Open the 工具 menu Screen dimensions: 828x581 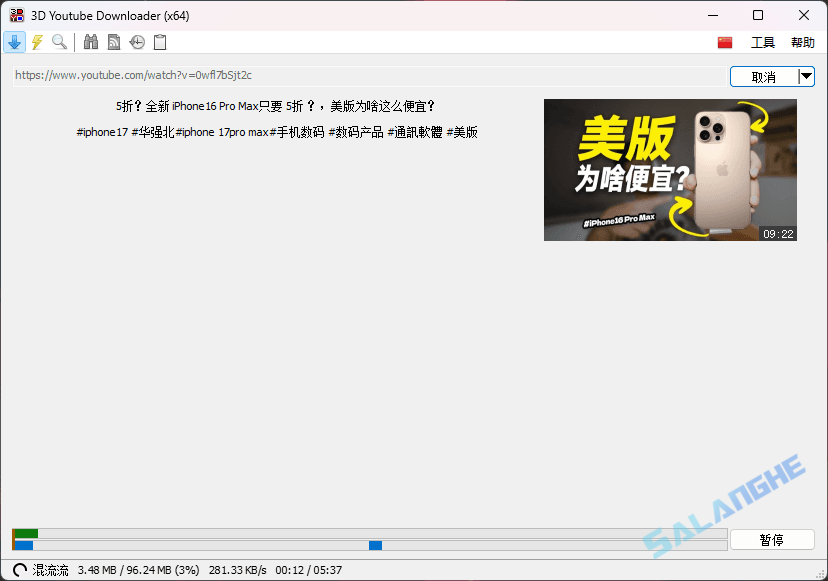[x=765, y=42]
